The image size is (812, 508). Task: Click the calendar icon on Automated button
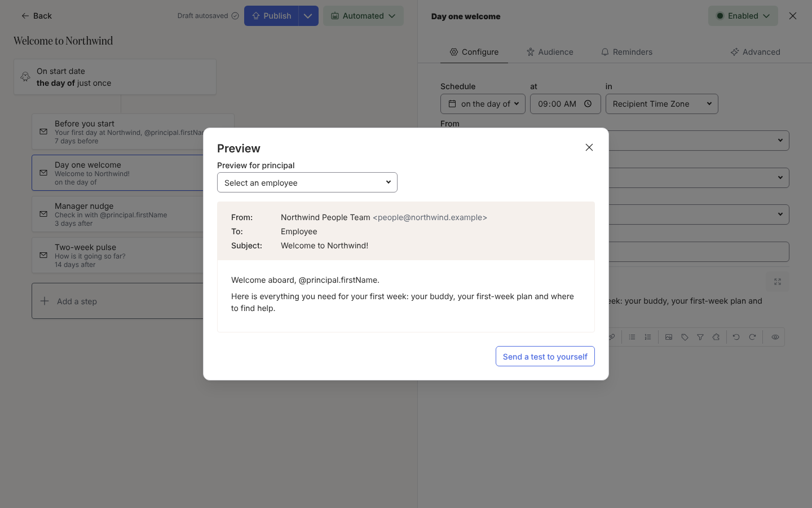point(335,16)
